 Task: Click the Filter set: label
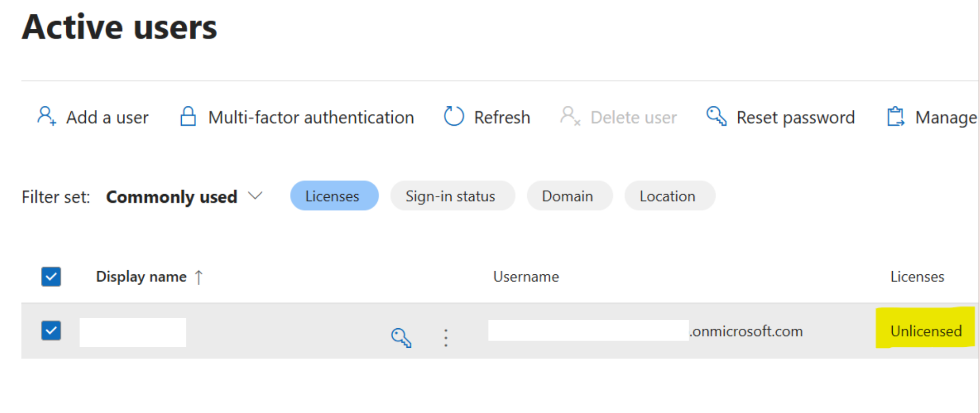[56, 197]
